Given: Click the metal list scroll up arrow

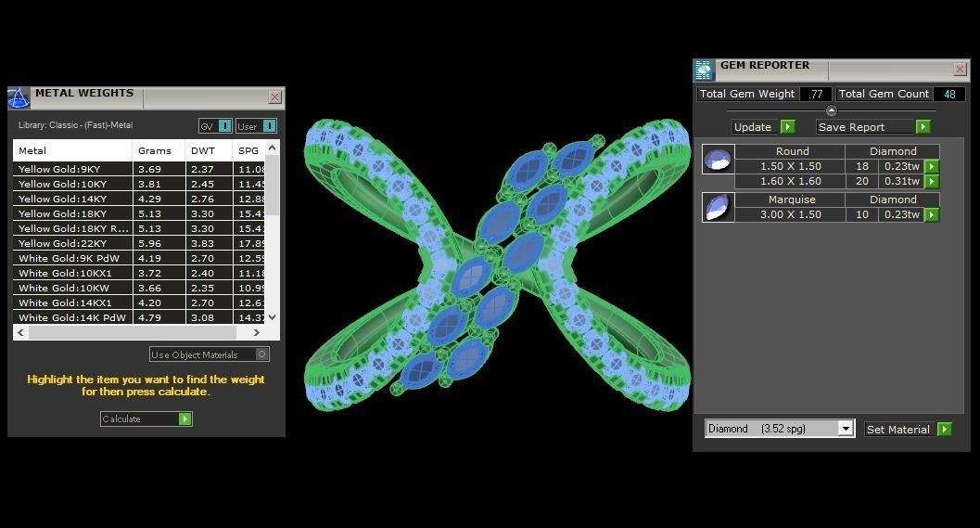Looking at the screenshot, I should tap(272, 148).
